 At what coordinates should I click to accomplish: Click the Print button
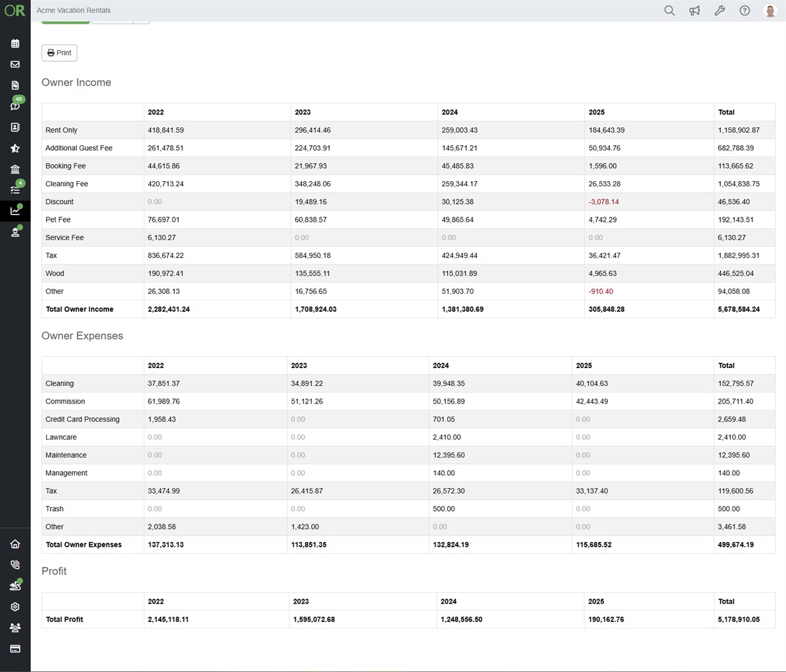point(59,53)
